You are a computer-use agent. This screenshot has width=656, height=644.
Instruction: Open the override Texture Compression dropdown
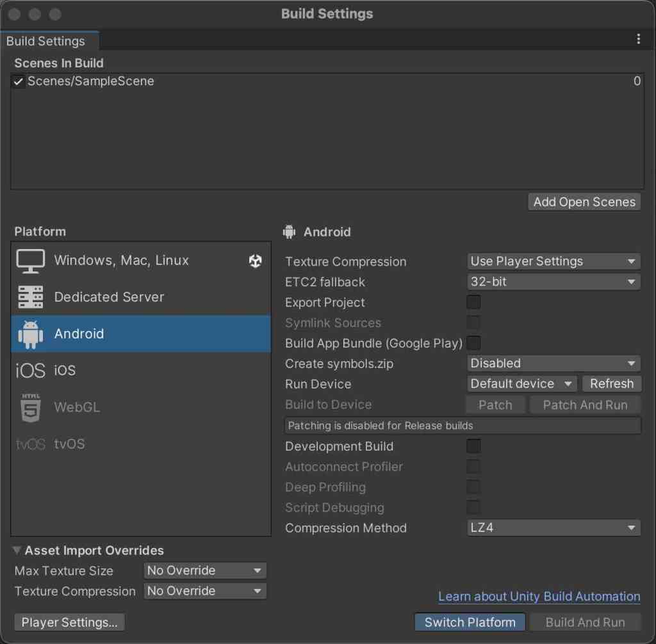pos(205,591)
